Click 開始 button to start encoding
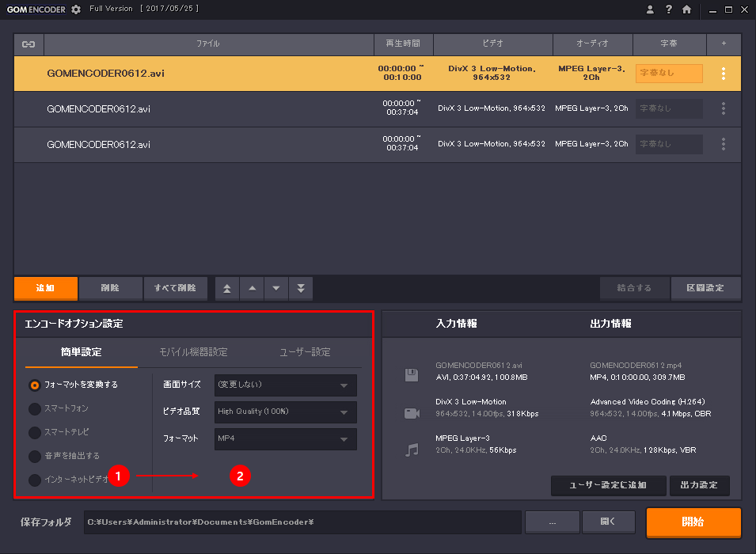The height and width of the screenshot is (554, 756). [x=693, y=522]
